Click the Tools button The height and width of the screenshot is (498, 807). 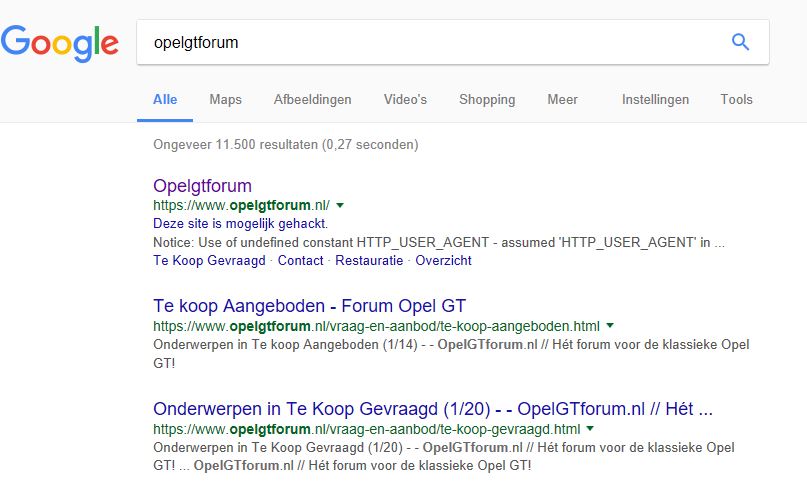tap(736, 100)
